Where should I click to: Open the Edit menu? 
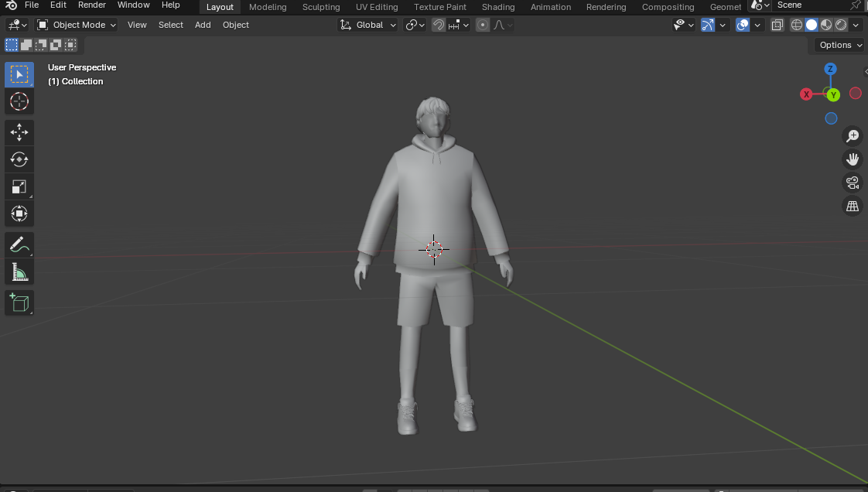tap(58, 5)
